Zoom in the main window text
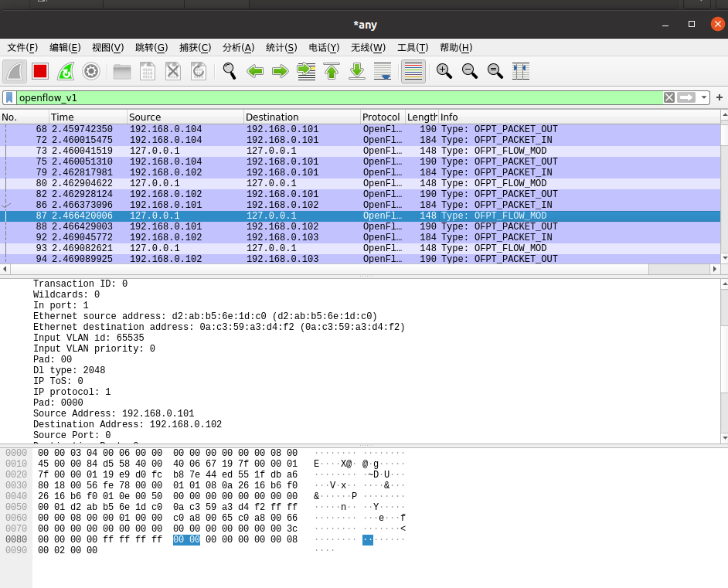The image size is (728, 588). 444,71
